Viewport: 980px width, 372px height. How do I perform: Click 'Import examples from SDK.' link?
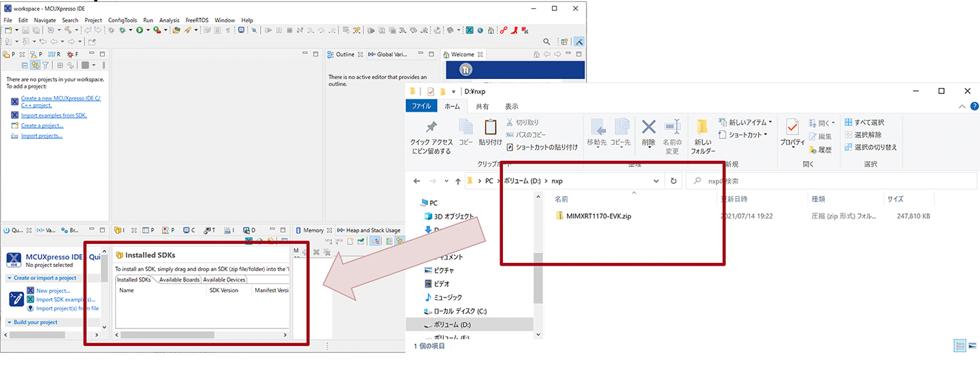(54, 115)
